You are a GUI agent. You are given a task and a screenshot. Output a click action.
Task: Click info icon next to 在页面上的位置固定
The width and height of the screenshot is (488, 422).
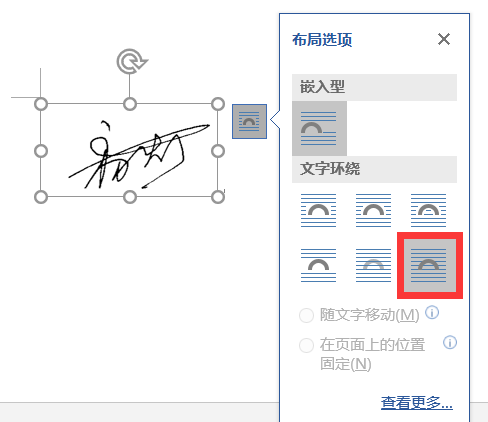(450, 342)
